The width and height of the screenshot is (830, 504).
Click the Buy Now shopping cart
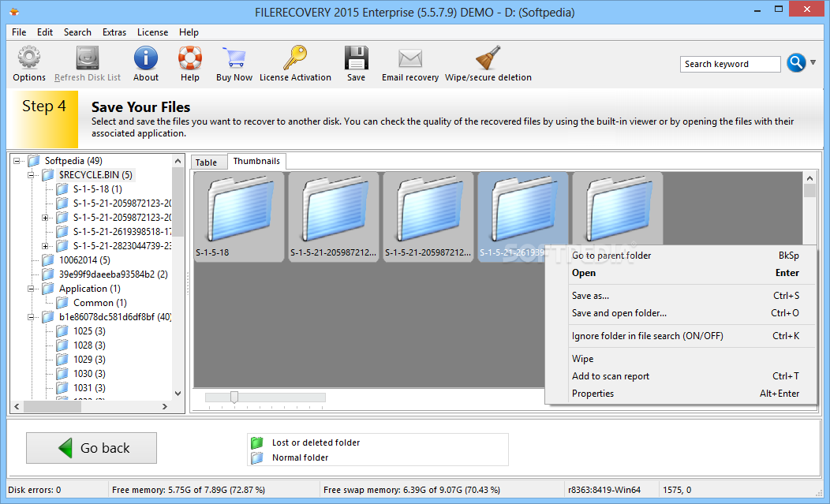(x=234, y=58)
